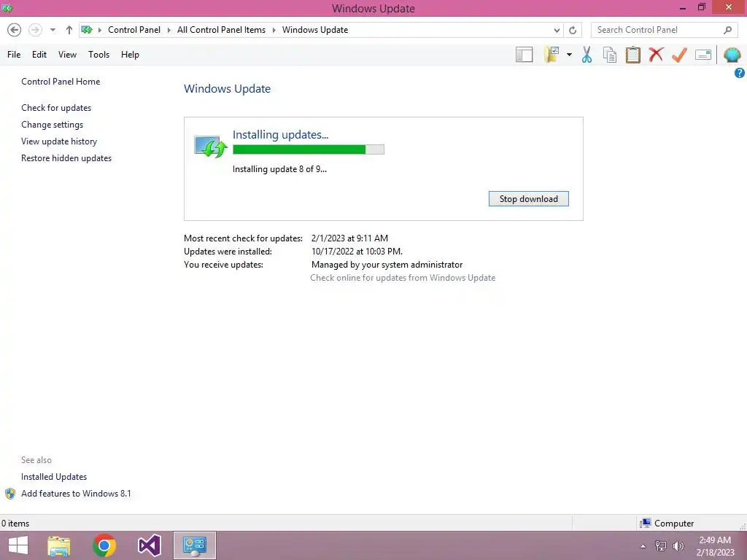Refresh the Windows Update page

point(573,31)
